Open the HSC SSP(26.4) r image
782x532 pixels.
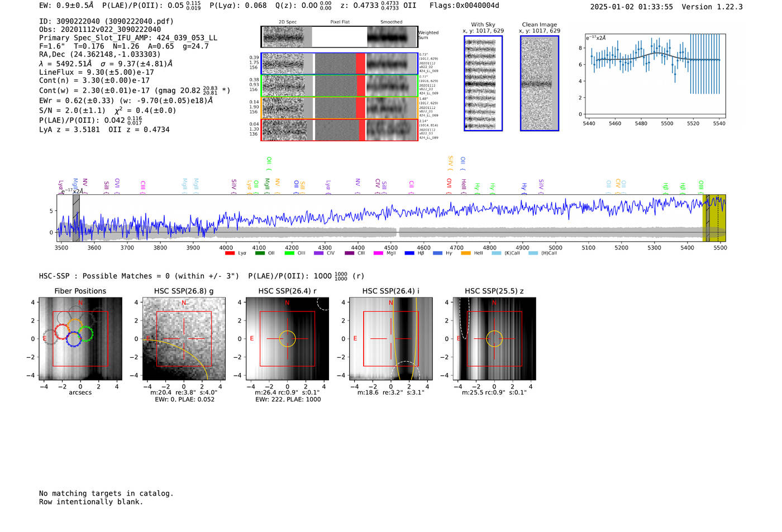point(288,339)
